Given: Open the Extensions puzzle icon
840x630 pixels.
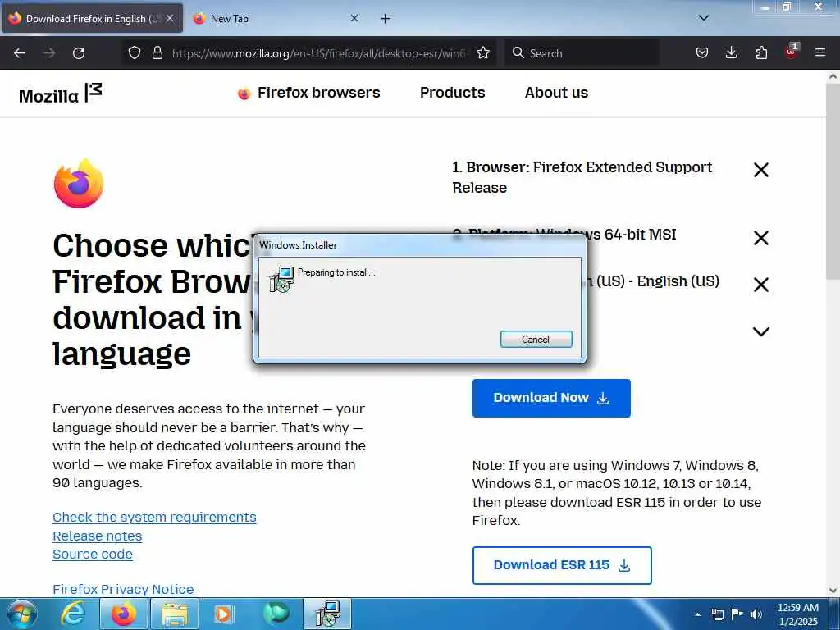Looking at the screenshot, I should [761, 52].
